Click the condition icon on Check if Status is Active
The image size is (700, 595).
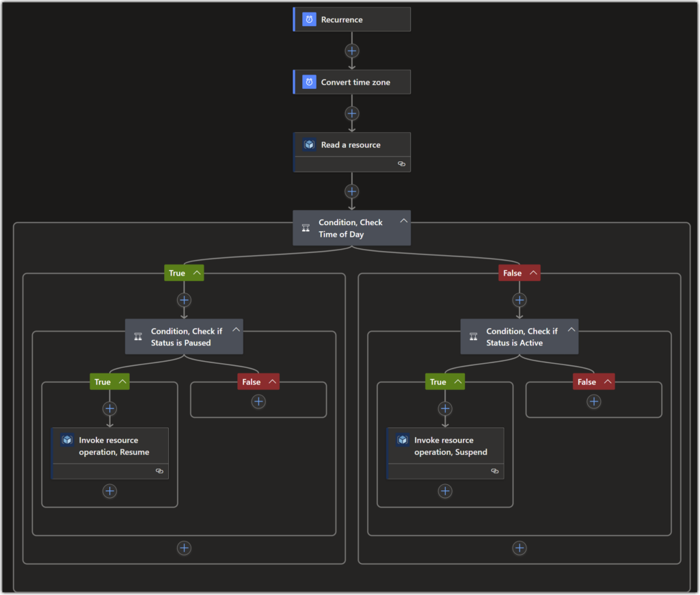click(x=473, y=336)
